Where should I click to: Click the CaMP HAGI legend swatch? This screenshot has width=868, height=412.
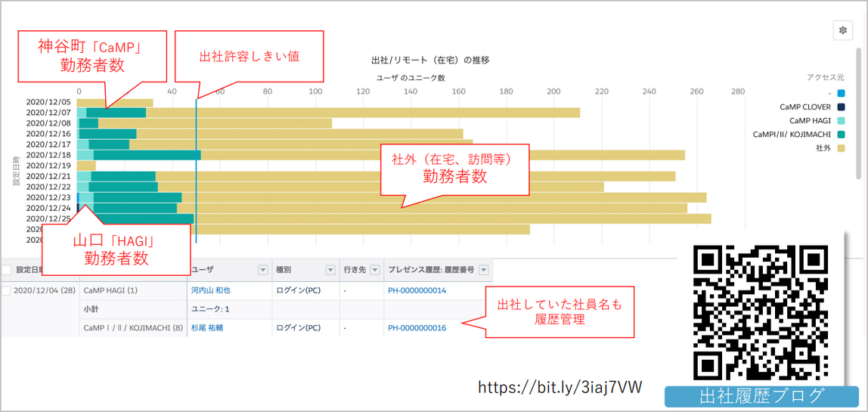click(x=842, y=120)
